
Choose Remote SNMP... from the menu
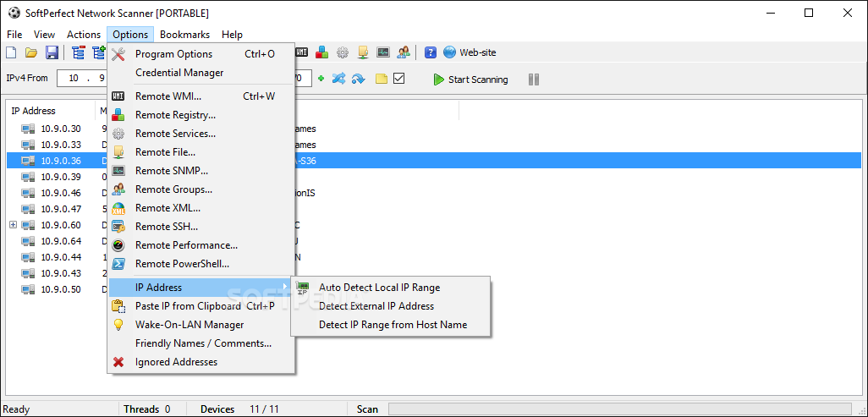201,171
